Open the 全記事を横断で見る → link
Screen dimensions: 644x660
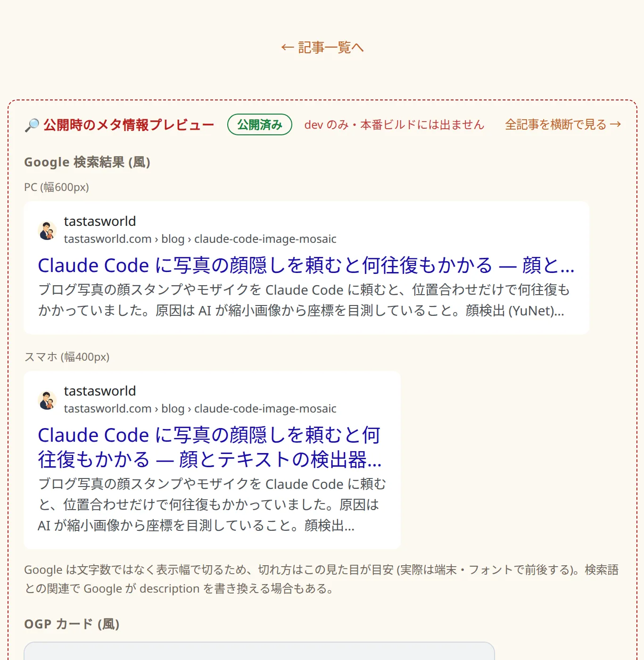tap(563, 124)
